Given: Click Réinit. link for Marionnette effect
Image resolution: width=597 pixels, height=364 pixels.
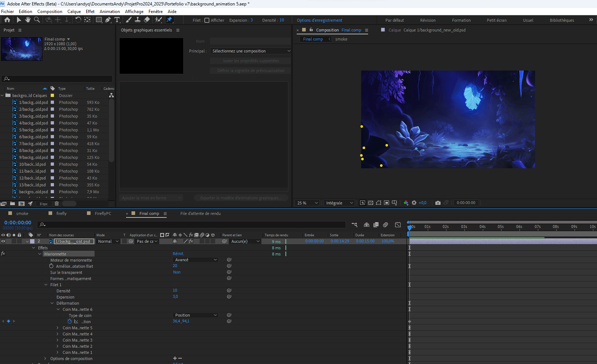Looking at the screenshot, I should pos(178,254).
